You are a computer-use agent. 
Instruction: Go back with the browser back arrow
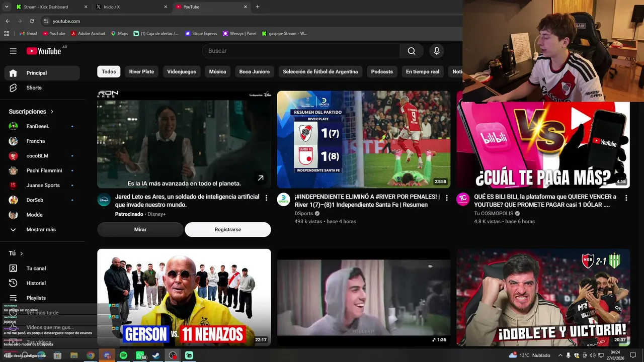click(x=8, y=21)
